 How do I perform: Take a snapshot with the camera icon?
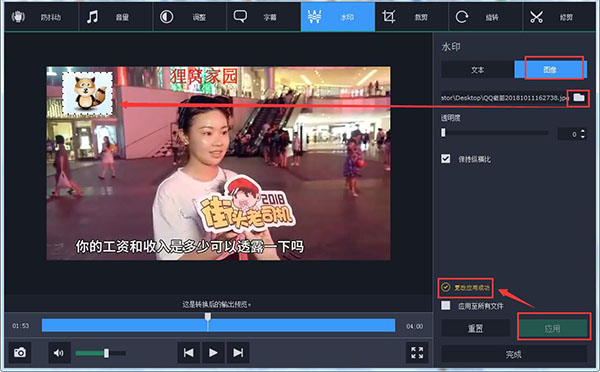[20, 352]
